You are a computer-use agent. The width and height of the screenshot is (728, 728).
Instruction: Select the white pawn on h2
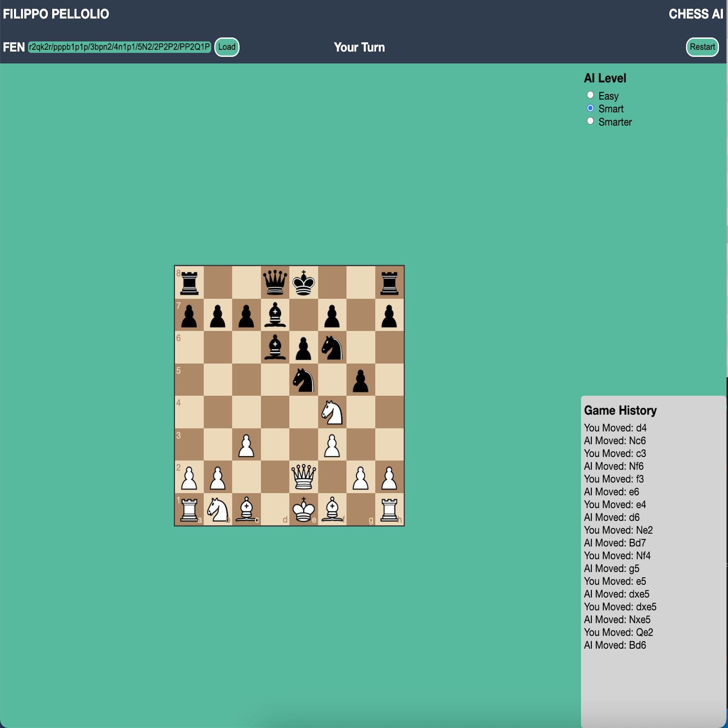click(390, 477)
